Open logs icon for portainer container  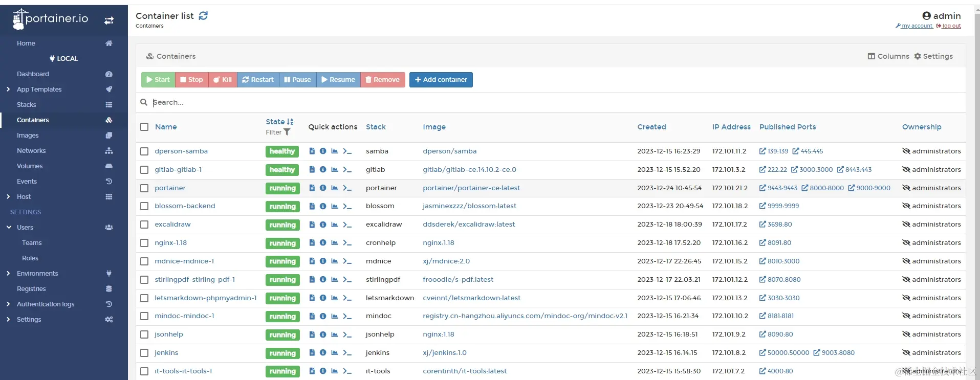click(312, 188)
